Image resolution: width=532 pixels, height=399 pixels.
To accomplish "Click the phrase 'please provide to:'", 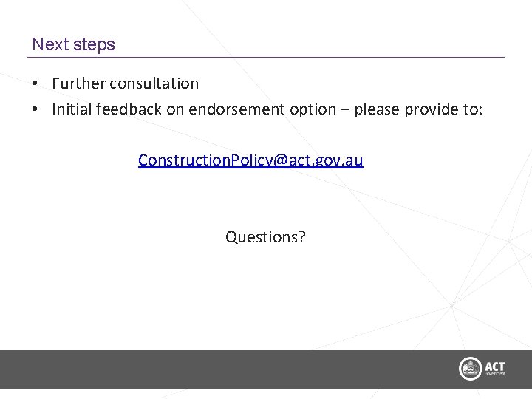I will tap(418, 109).
